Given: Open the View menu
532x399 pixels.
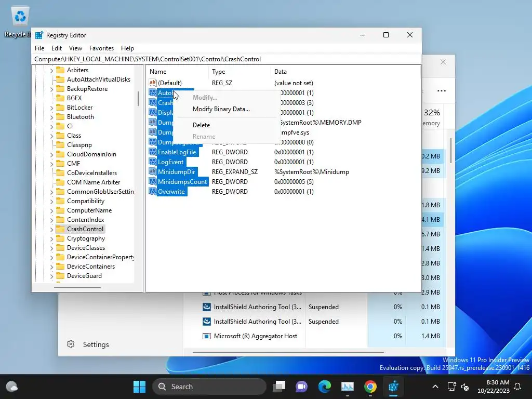Looking at the screenshot, I should 75,48.
